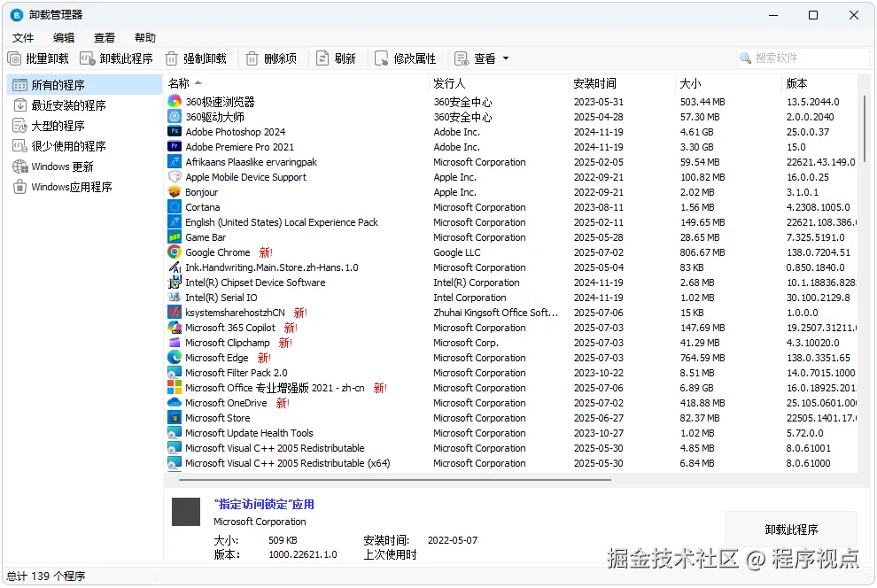Click inside the 搜索软件 search field
This screenshot has width=877, height=588.
[802, 58]
